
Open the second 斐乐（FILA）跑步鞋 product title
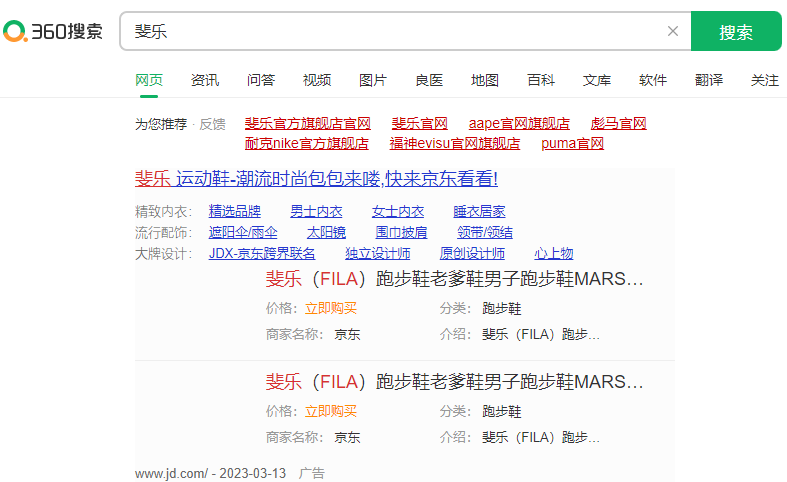click(454, 382)
